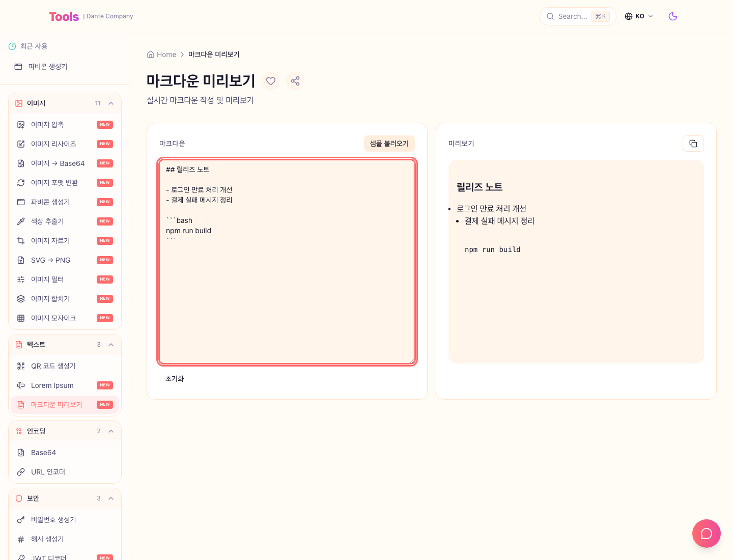Open 해시 생성기 hash icon
The image size is (733, 560).
[21, 539]
